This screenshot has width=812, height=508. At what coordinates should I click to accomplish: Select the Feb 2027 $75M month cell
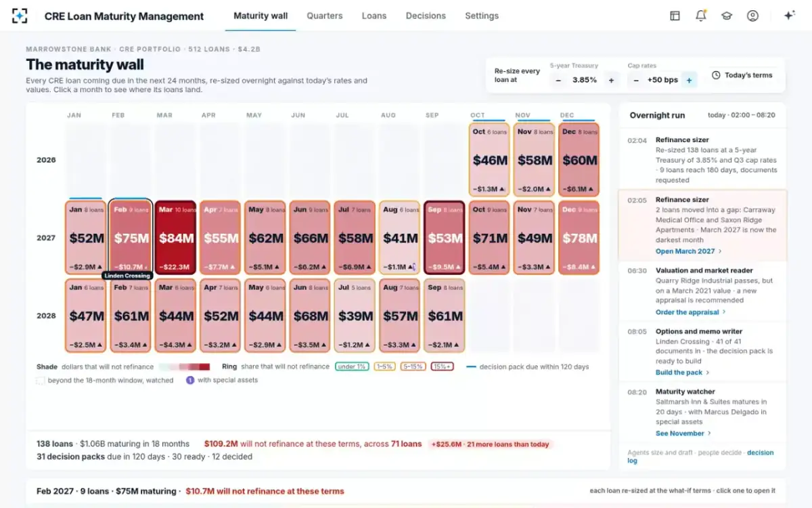coord(131,238)
